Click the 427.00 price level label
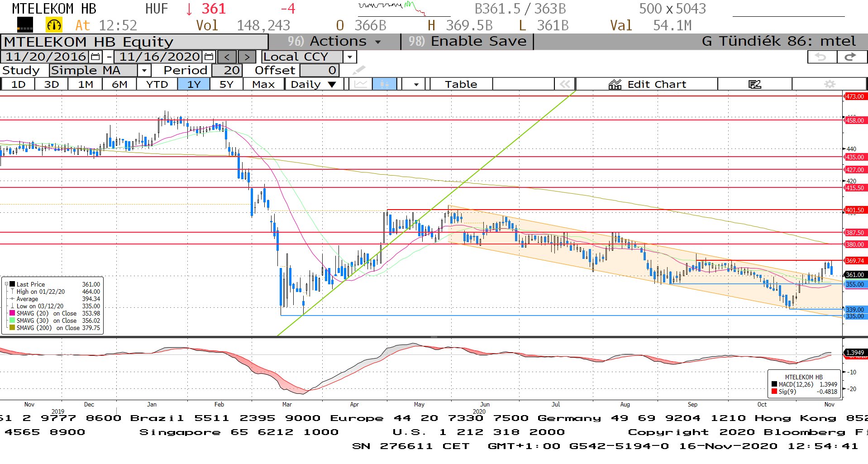The image size is (868, 464). [x=855, y=170]
